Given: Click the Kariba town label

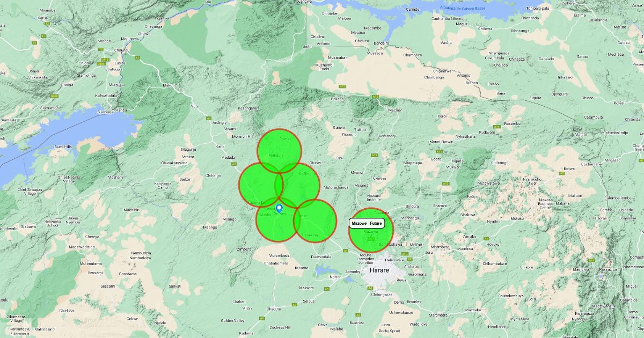Looking at the screenshot, I should [122, 110].
